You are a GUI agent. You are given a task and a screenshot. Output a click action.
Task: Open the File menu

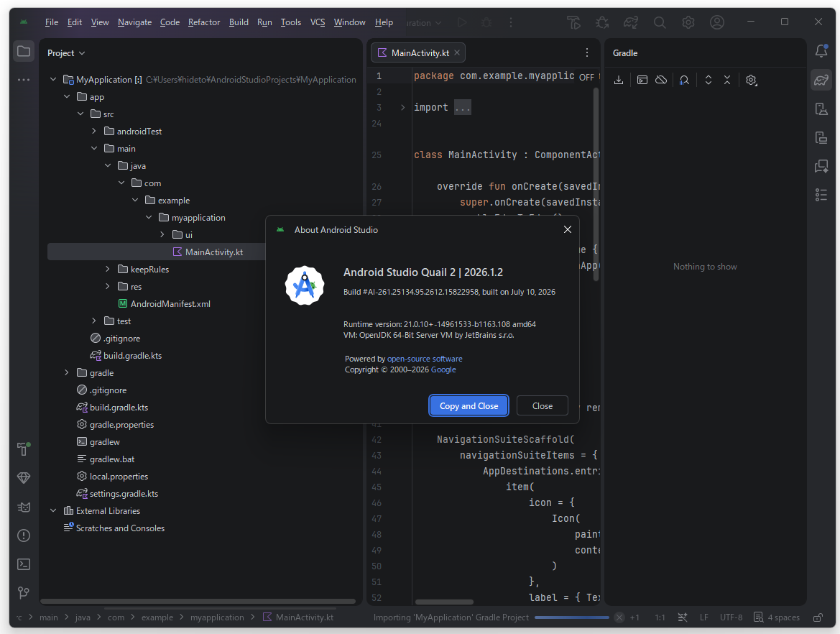pyautogui.click(x=52, y=22)
